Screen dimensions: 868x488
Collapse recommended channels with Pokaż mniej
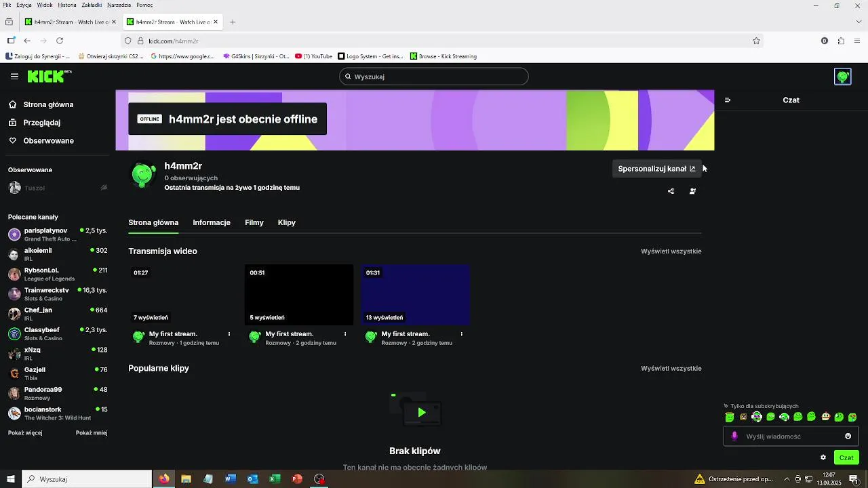[x=92, y=432]
